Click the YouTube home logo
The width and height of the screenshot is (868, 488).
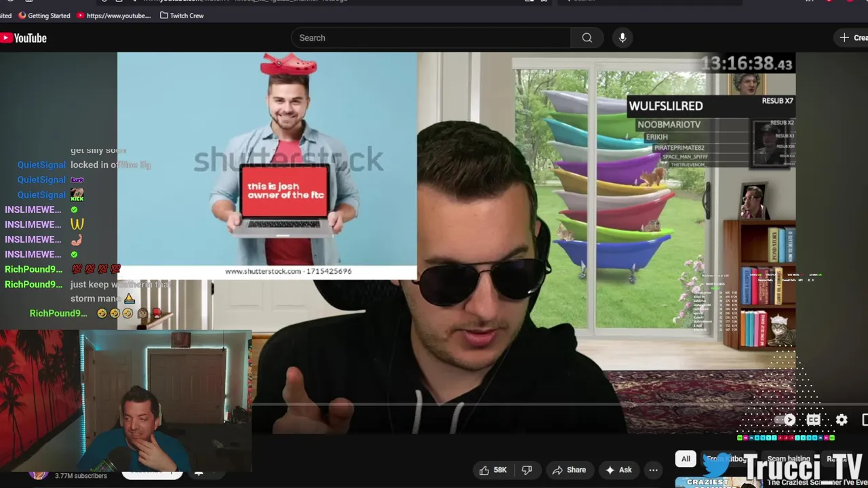pos(24,38)
